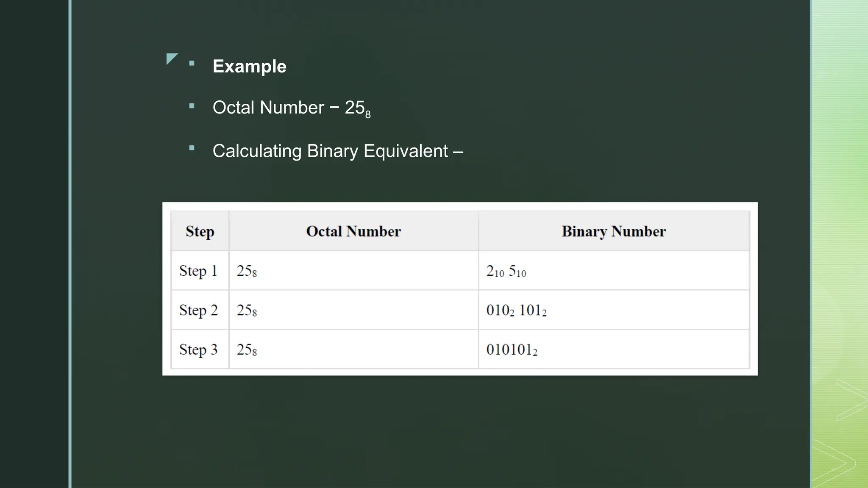868x488 pixels.
Task: Click the 'Calculating Binary Equivalent –' line
Action: (338, 151)
